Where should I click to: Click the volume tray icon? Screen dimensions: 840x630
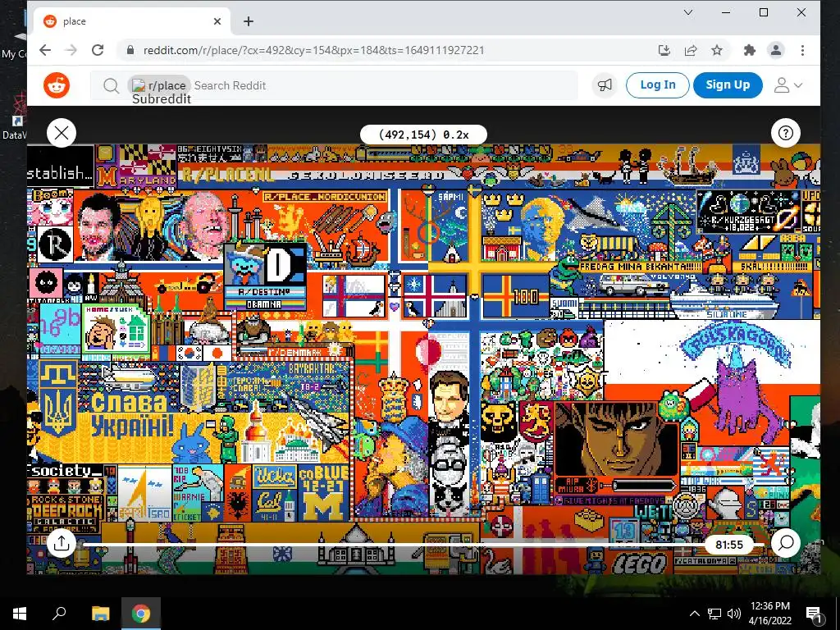coord(734,614)
